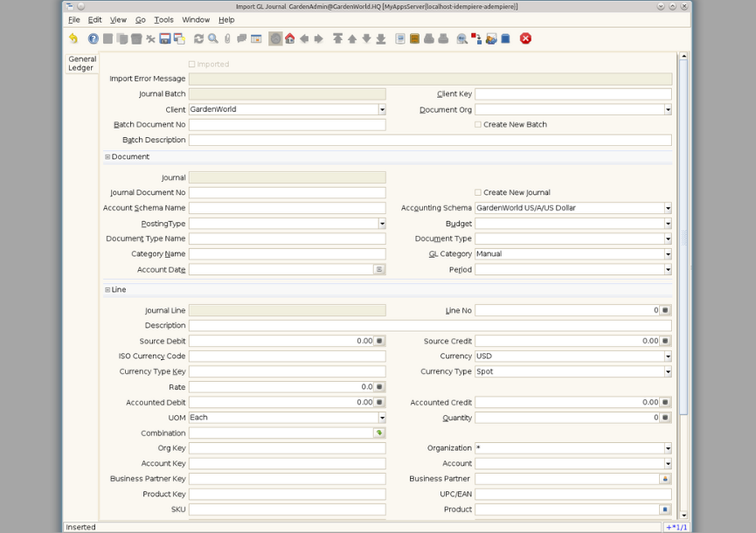
Task: Select the General Ledger tab
Action: pos(82,63)
